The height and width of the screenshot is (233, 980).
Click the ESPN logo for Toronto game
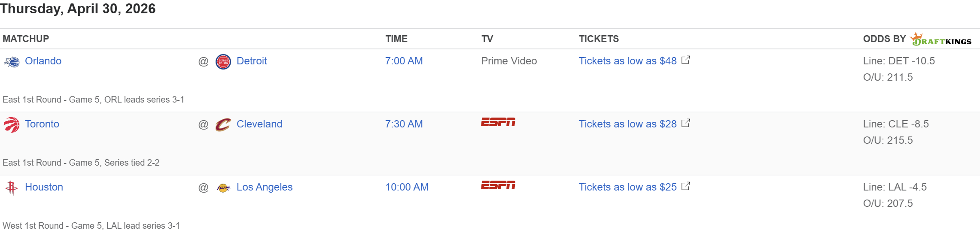click(498, 123)
